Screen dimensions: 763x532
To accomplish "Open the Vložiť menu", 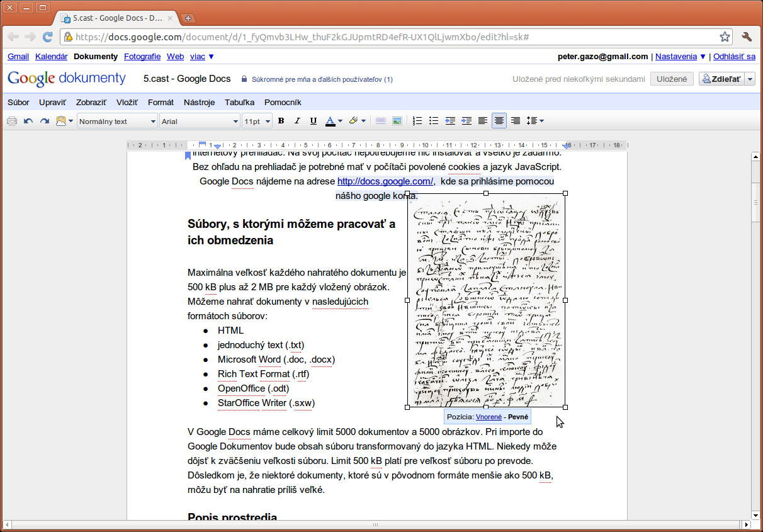I will tap(127, 102).
